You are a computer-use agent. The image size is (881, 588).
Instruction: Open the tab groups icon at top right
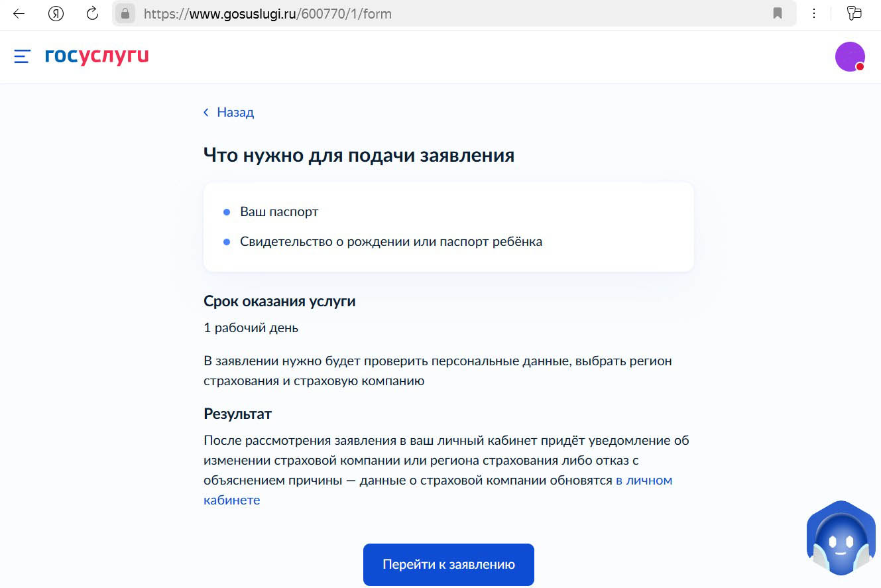[854, 13]
